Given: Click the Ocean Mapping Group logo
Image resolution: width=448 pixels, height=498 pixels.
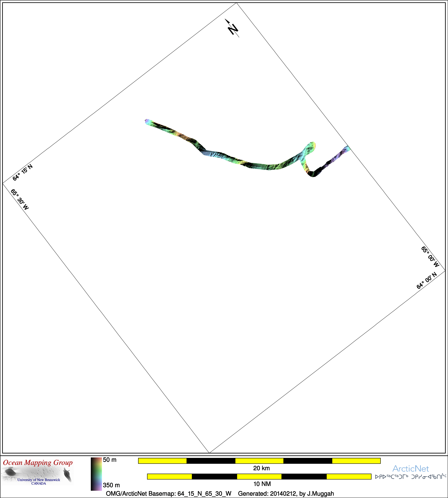Looking at the screenshot, I should (38, 471).
